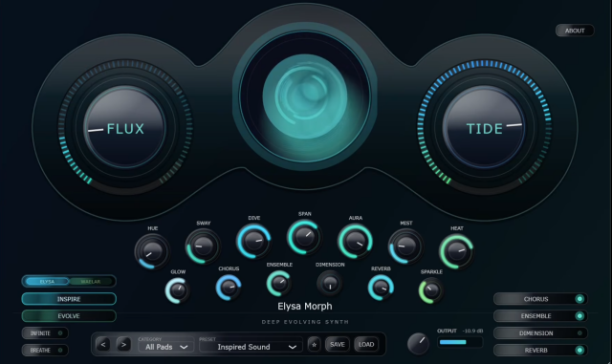Viewport: 612px width, 364px height.
Task: Select the MAELAR engine tab
Action: (91, 281)
